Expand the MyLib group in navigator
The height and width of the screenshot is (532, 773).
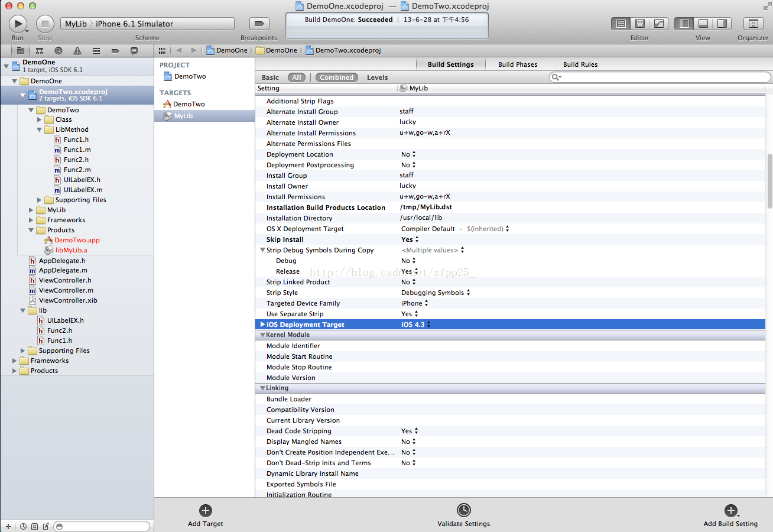[x=31, y=210]
